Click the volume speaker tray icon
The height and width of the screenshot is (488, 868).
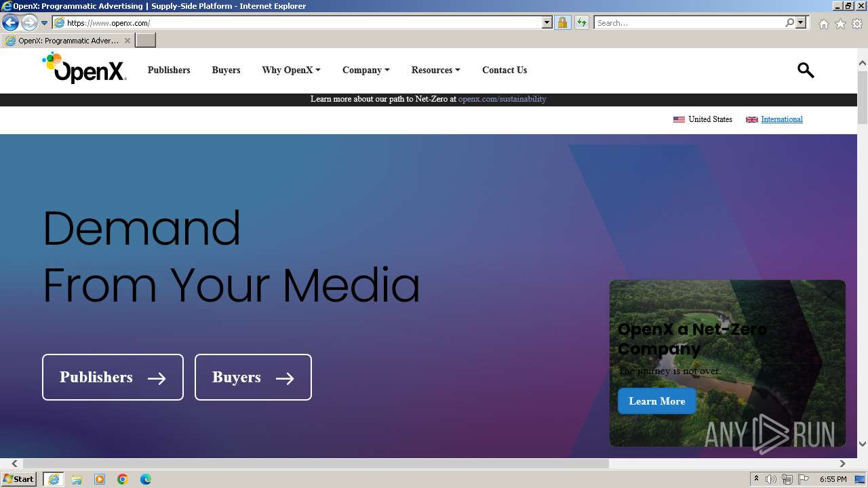pos(771,479)
